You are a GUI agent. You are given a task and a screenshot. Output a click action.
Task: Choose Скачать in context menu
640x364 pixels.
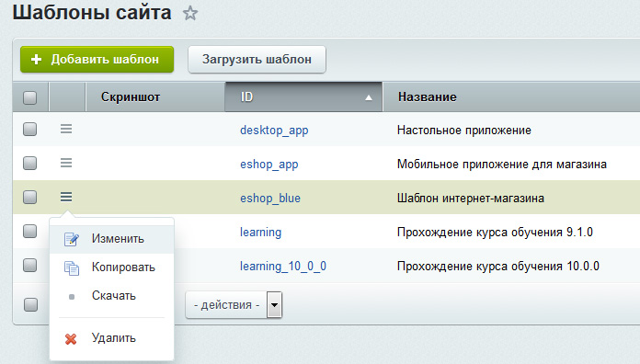pyautogui.click(x=112, y=296)
